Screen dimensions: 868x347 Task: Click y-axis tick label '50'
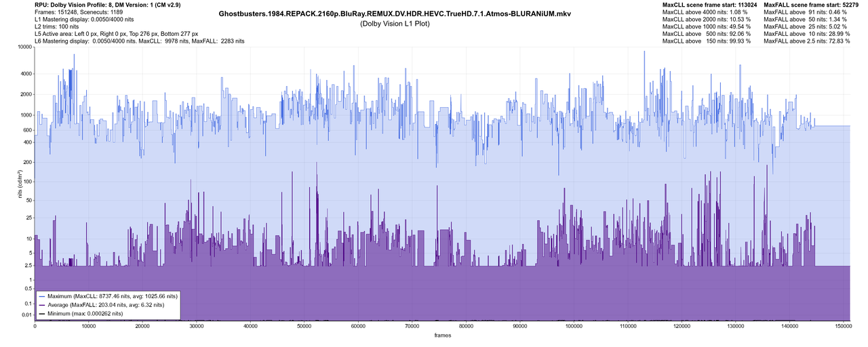point(28,201)
